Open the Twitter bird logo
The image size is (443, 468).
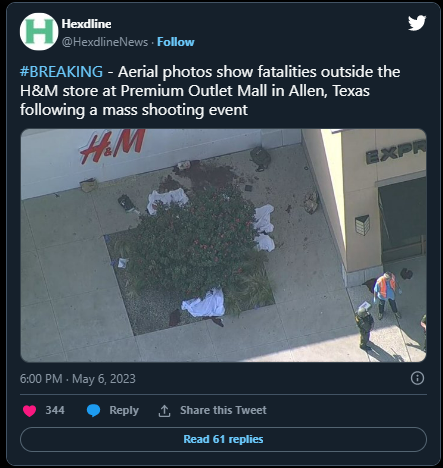coord(417,23)
